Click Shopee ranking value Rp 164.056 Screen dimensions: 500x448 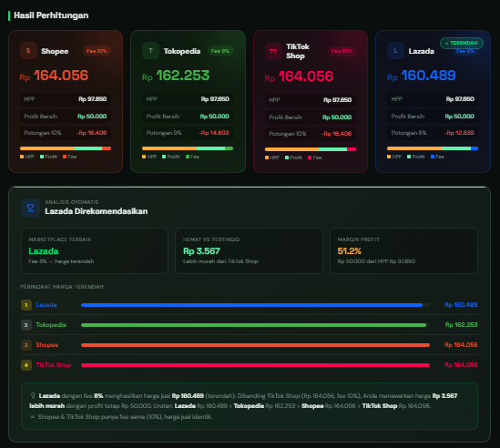pos(461,345)
